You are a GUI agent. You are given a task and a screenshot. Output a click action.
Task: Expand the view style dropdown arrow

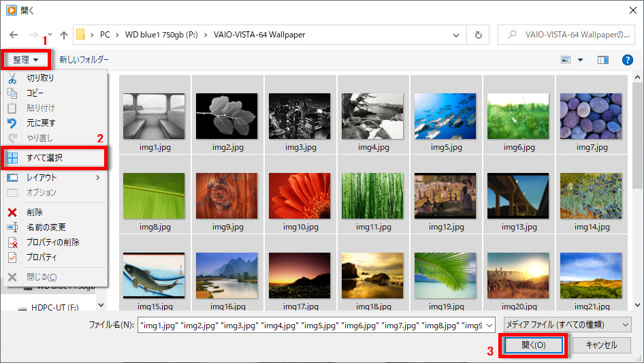click(580, 60)
